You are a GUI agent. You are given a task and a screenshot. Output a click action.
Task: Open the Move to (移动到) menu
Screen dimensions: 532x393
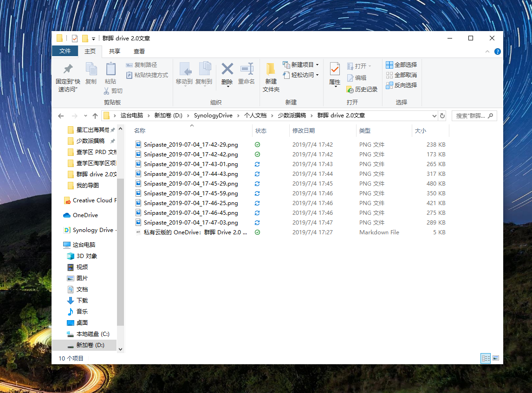[184, 75]
